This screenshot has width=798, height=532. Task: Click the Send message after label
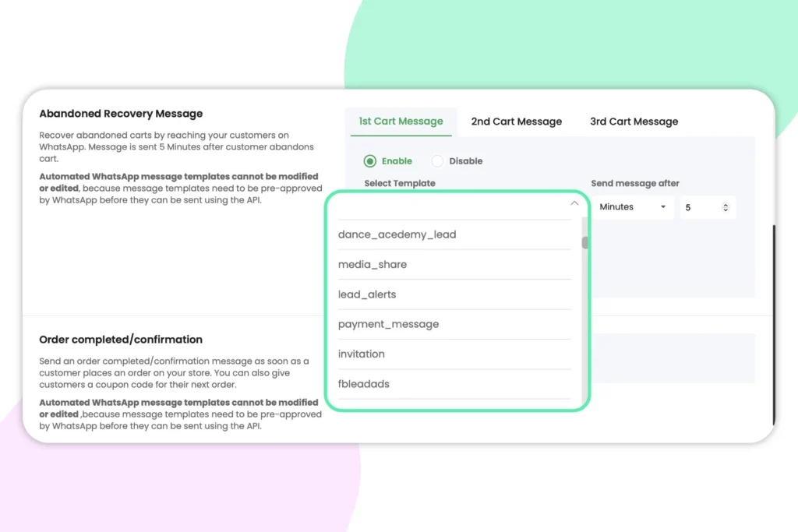click(635, 183)
